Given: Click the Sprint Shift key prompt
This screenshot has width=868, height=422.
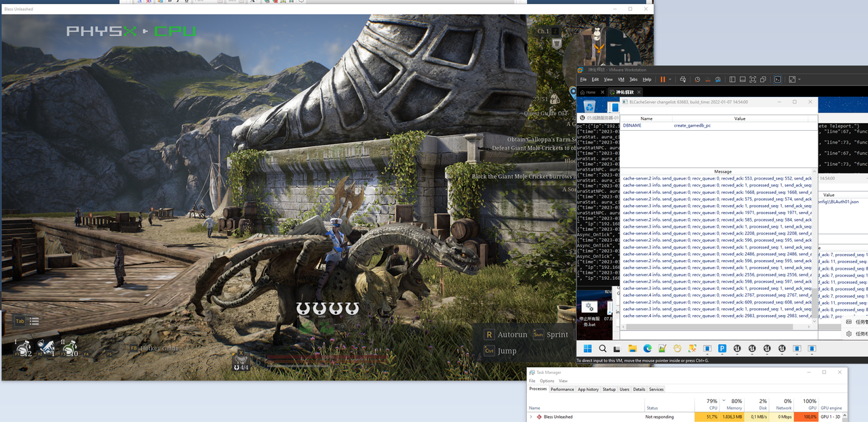Looking at the screenshot, I should (538, 335).
